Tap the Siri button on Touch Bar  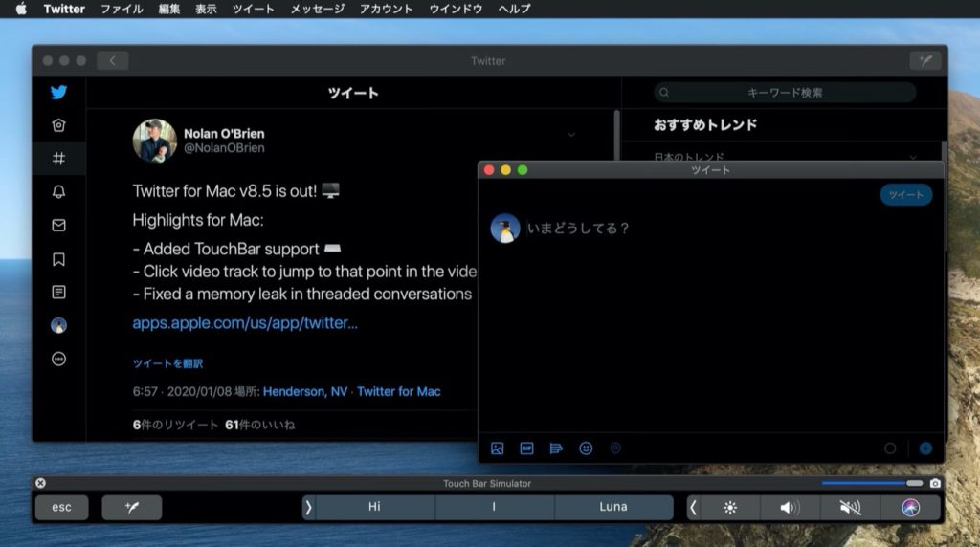coord(911,507)
